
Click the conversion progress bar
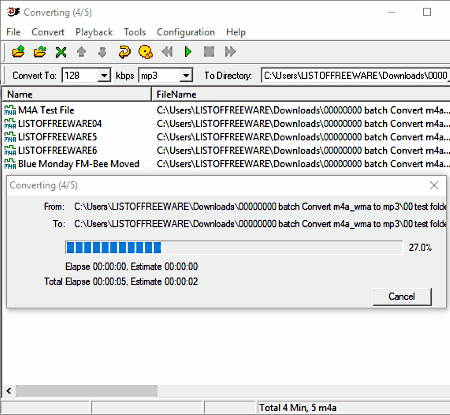[x=234, y=247]
